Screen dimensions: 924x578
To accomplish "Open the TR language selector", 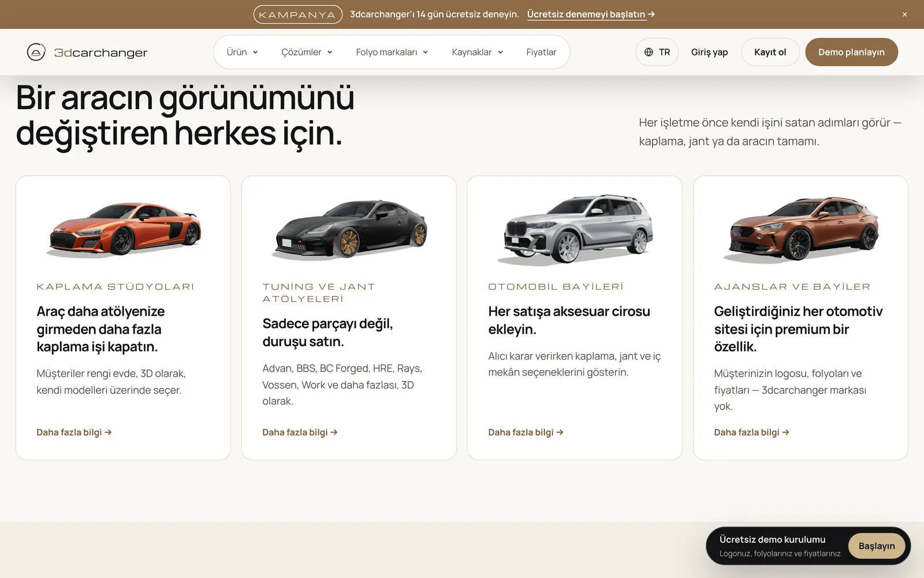I will click(x=657, y=52).
